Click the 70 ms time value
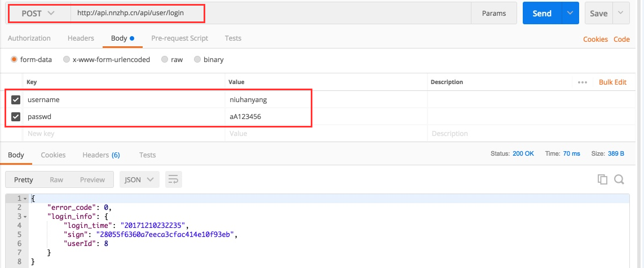The width and height of the screenshot is (644, 268). pyautogui.click(x=571, y=153)
